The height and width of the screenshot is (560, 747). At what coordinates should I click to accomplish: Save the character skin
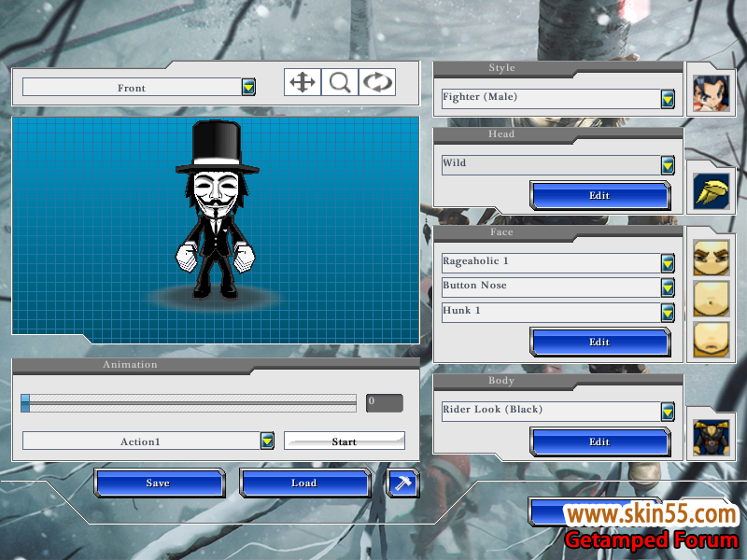click(159, 483)
